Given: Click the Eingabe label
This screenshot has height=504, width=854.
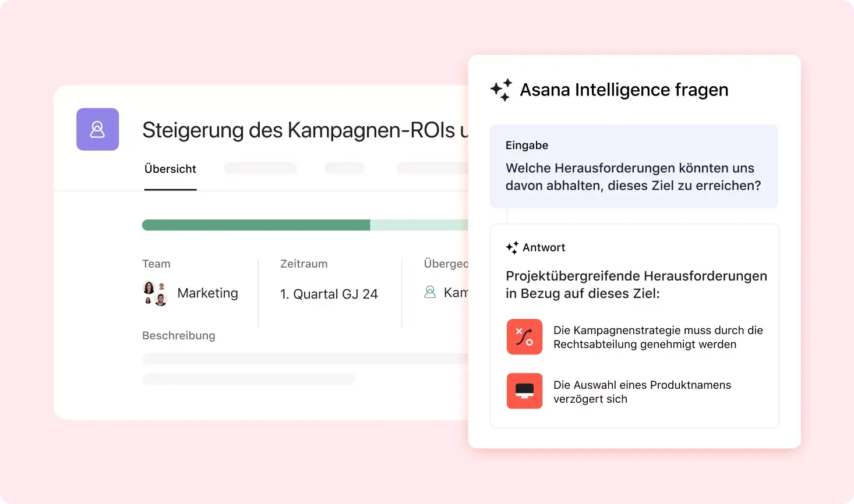Looking at the screenshot, I should click(x=527, y=145).
